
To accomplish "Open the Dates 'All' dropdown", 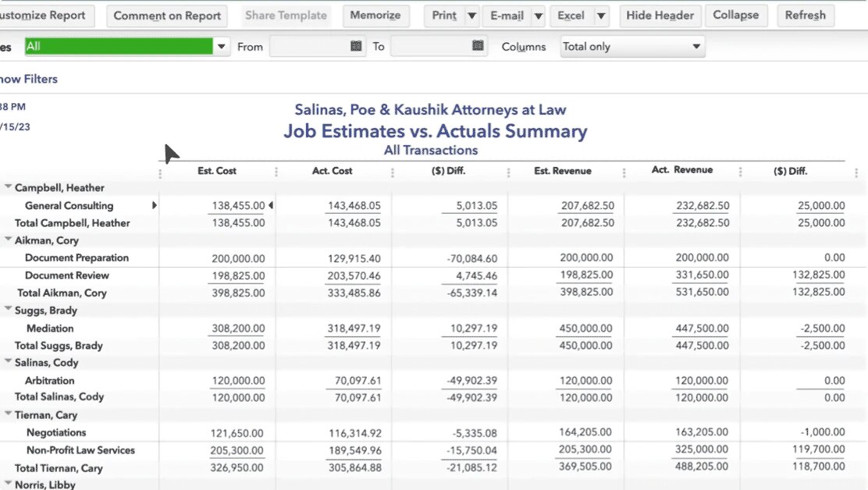I will point(222,47).
